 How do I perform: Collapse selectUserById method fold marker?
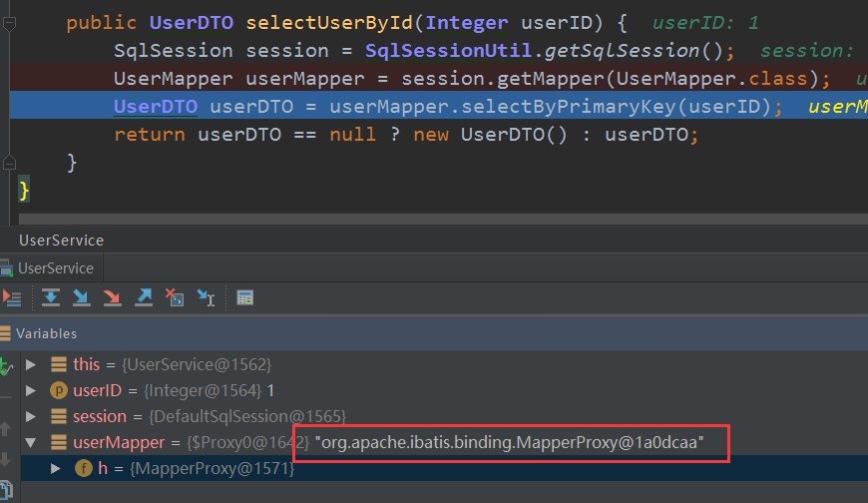point(9,23)
